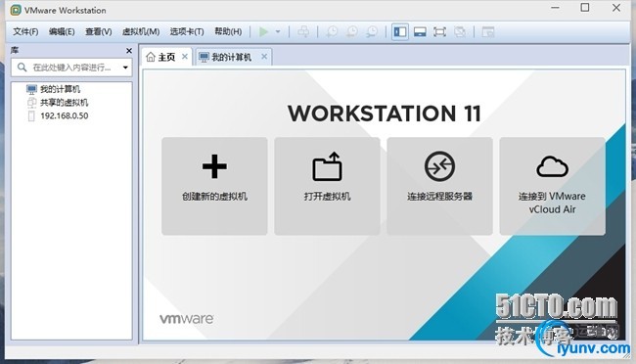Enter full screen mode icon
The height and width of the screenshot is (364, 636).
click(439, 31)
